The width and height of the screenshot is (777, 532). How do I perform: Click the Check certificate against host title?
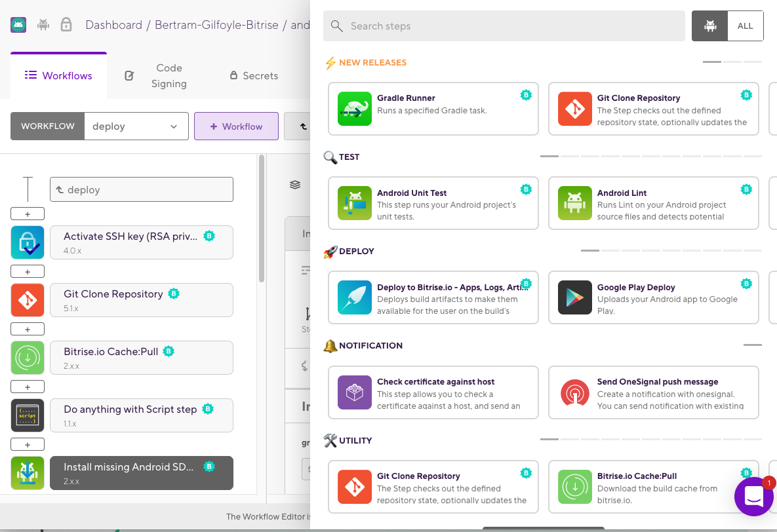point(435,381)
